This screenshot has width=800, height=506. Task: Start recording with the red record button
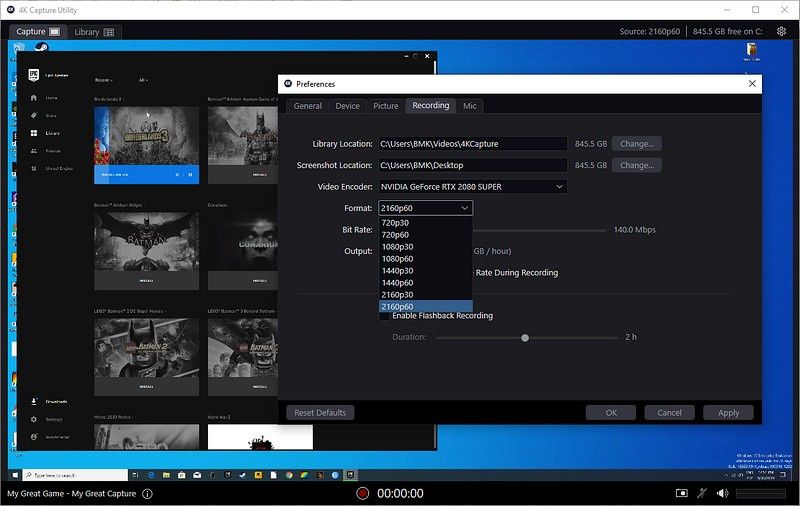(x=362, y=493)
